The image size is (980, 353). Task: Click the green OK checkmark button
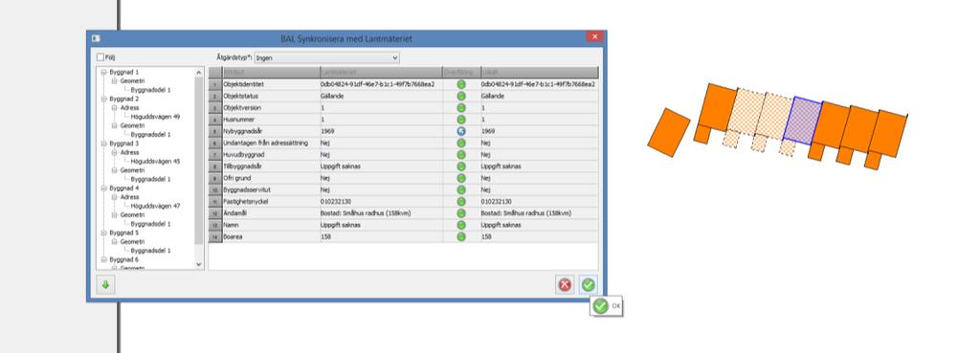pyautogui.click(x=588, y=285)
